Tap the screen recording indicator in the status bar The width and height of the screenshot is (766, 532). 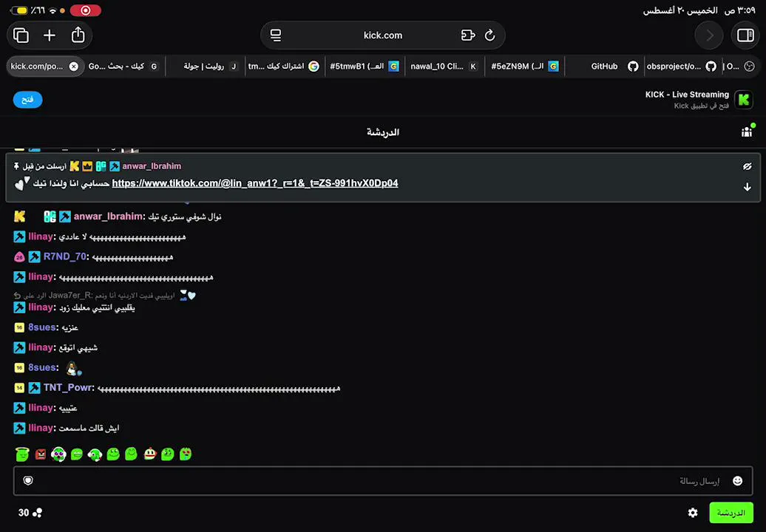pos(86,10)
